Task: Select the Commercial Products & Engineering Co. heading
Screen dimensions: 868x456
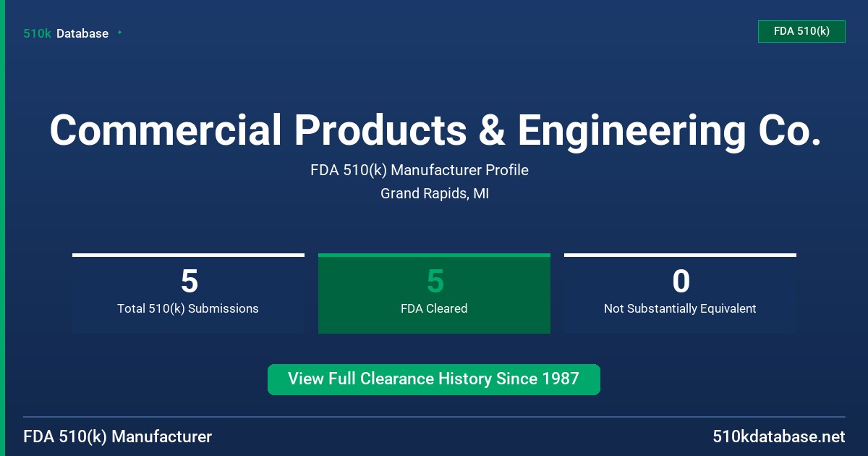Action: click(x=435, y=131)
